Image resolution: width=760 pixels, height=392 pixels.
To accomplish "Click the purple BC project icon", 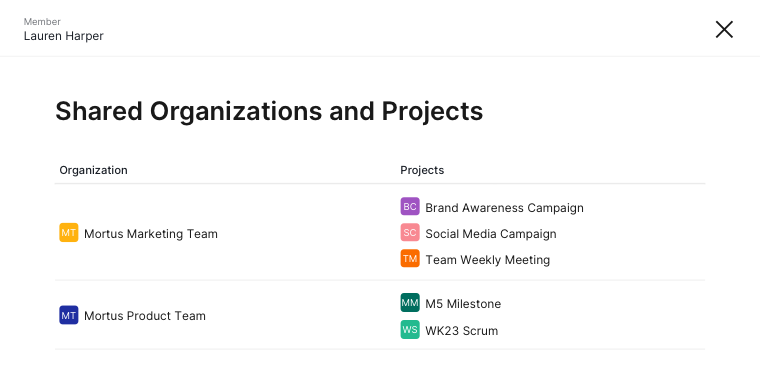I will point(410,206).
